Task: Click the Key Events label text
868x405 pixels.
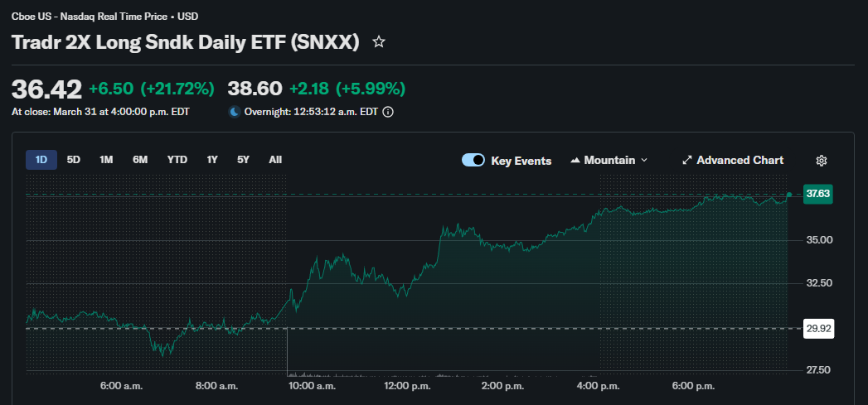Action: [x=521, y=161]
